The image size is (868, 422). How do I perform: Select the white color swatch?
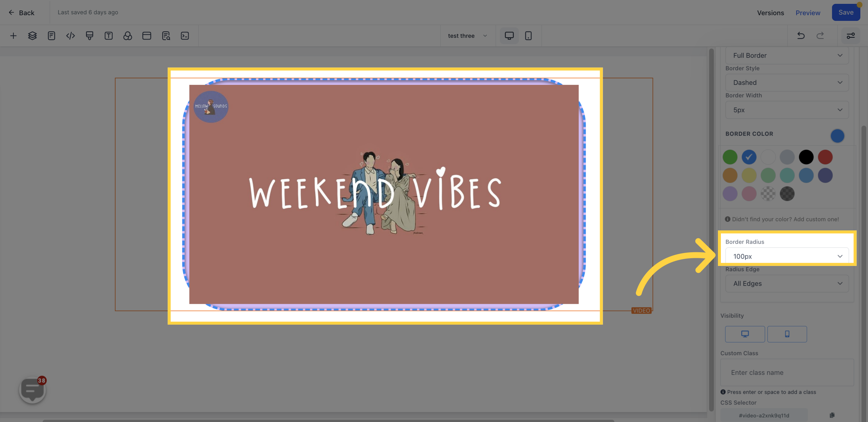coord(768,157)
